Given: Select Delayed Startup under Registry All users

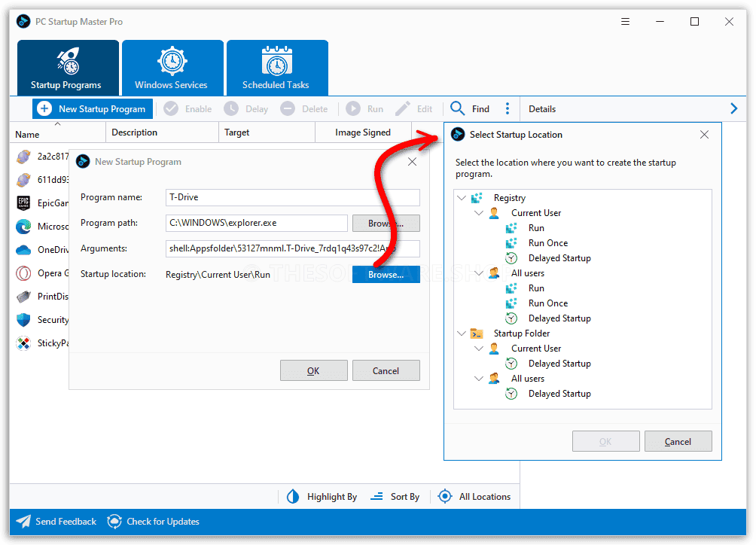Looking at the screenshot, I should pos(559,318).
